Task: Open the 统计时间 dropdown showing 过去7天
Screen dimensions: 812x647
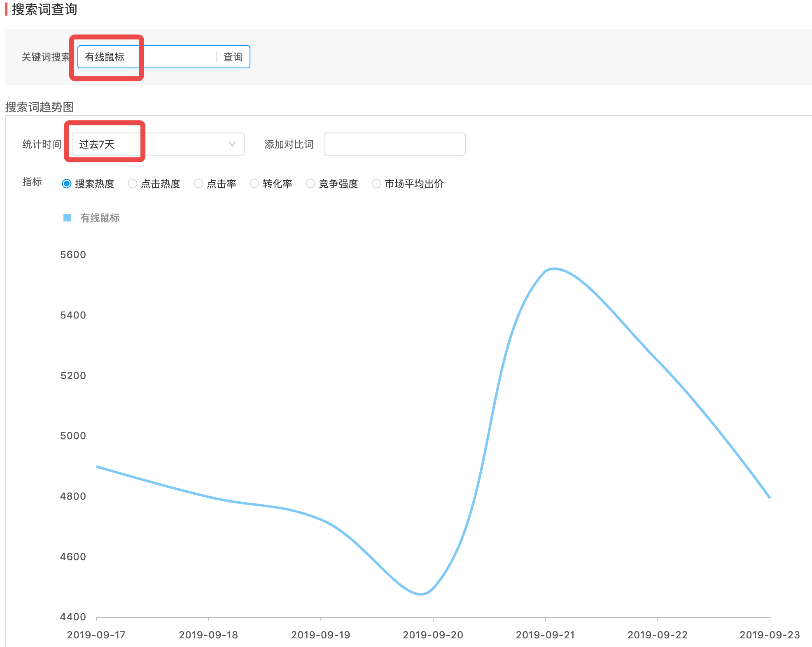Action: [158, 144]
